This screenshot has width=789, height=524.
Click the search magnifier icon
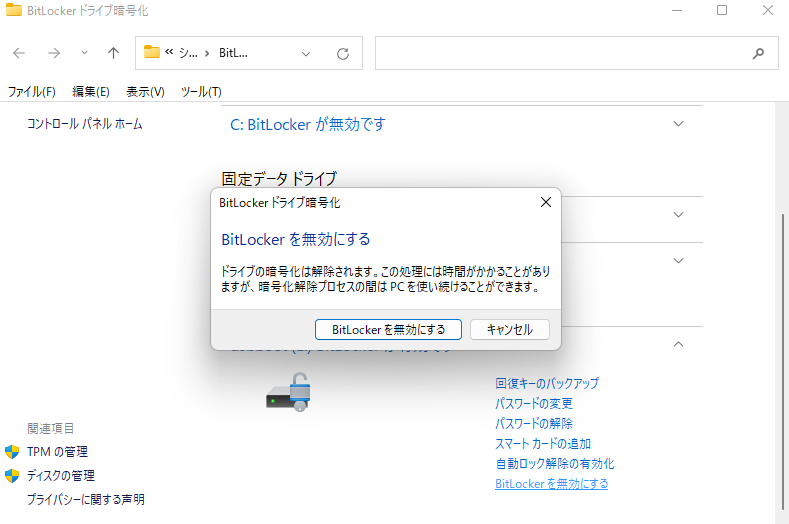[758, 53]
